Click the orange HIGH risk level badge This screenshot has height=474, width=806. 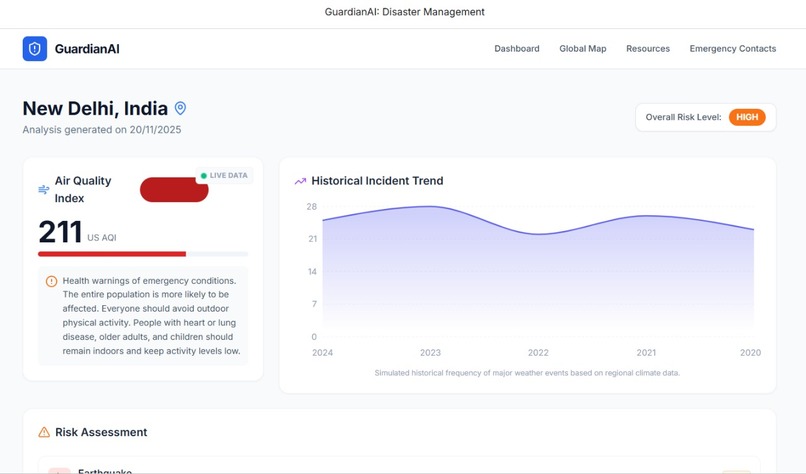pyautogui.click(x=747, y=117)
